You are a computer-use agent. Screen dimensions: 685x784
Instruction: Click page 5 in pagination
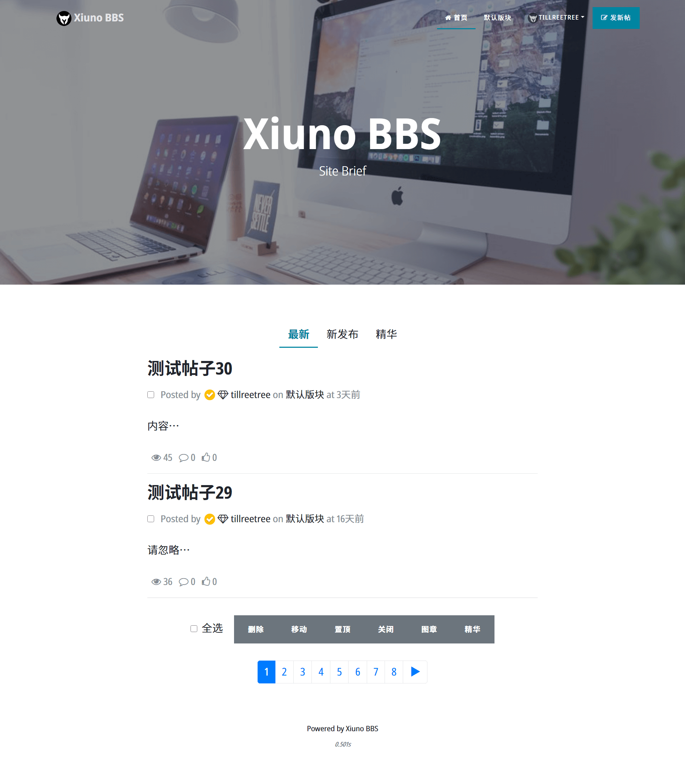tap(339, 671)
